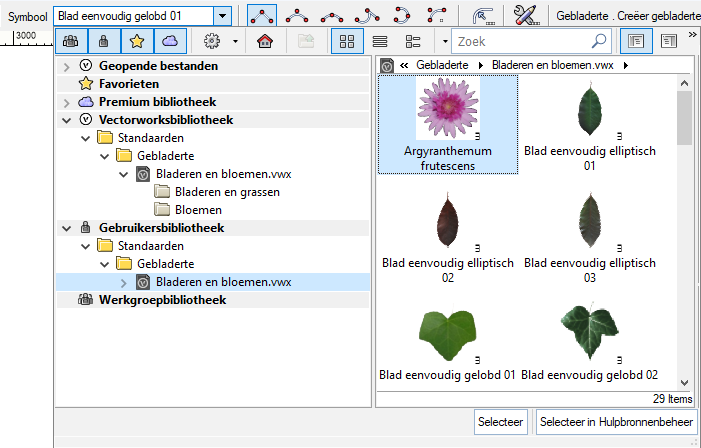Select Blad eenvoudig gelobd 01 thumbnail
The image size is (701, 448).
click(x=448, y=341)
